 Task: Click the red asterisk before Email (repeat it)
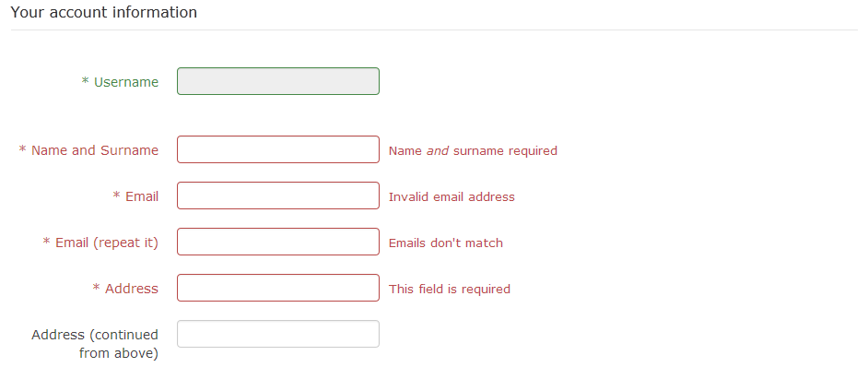(47, 243)
